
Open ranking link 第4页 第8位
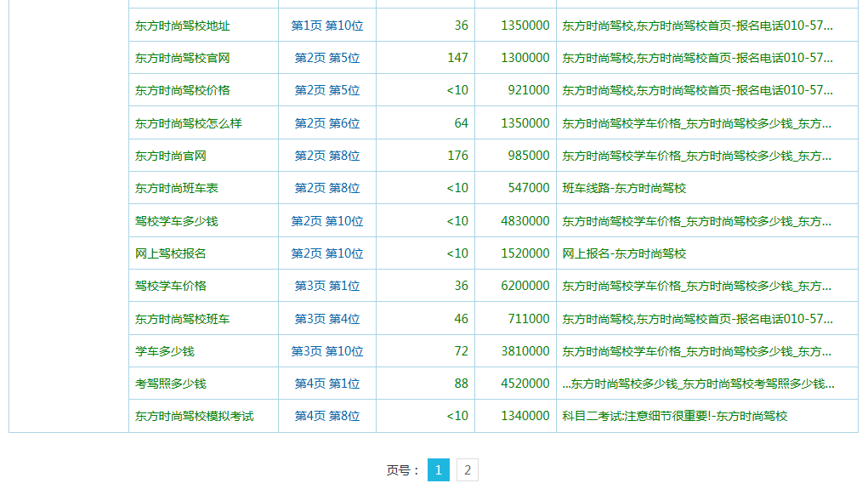click(x=327, y=416)
